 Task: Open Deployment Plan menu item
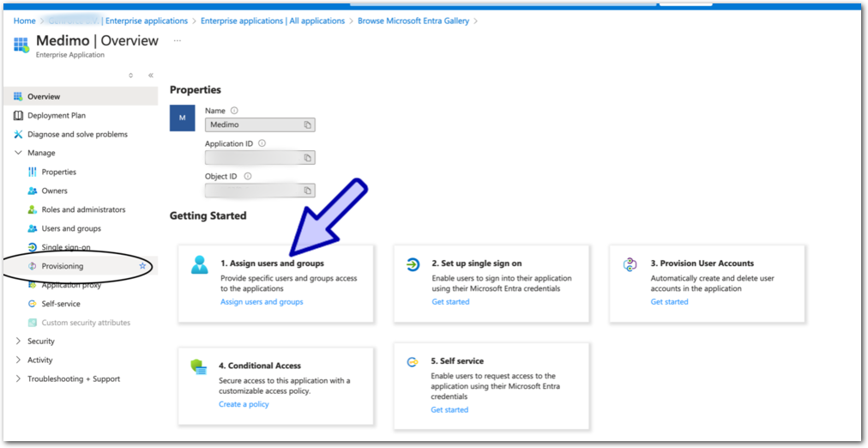(57, 116)
